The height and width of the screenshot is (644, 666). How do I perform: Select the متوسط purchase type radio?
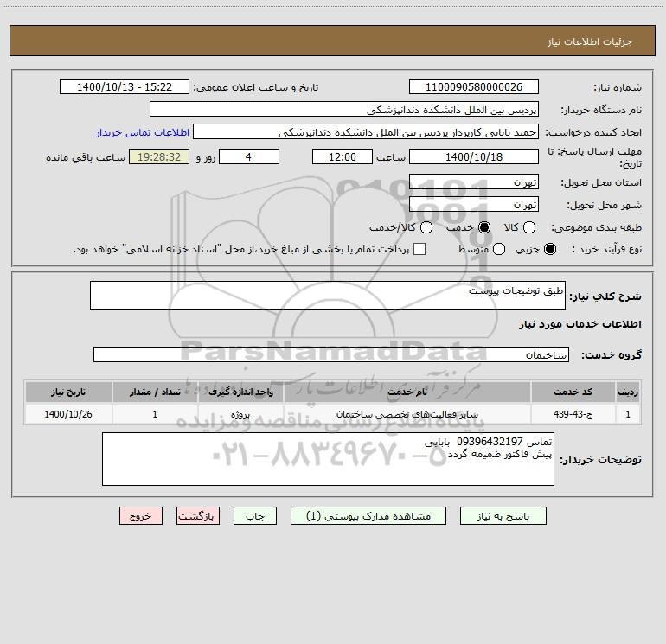(x=499, y=249)
